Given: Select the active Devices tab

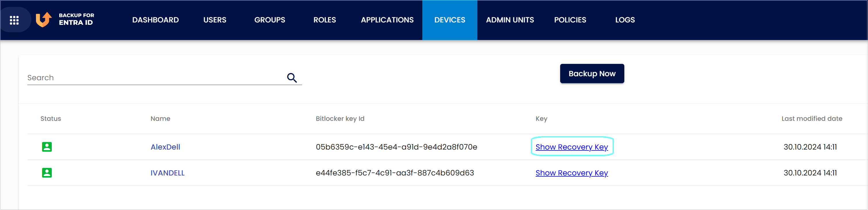Looking at the screenshot, I should [x=449, y=20].
